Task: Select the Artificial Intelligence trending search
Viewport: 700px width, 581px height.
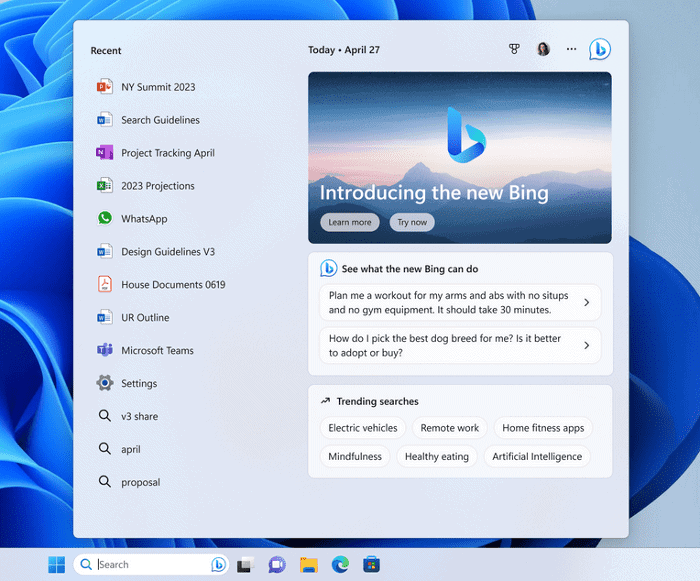Action: [537, 456]
